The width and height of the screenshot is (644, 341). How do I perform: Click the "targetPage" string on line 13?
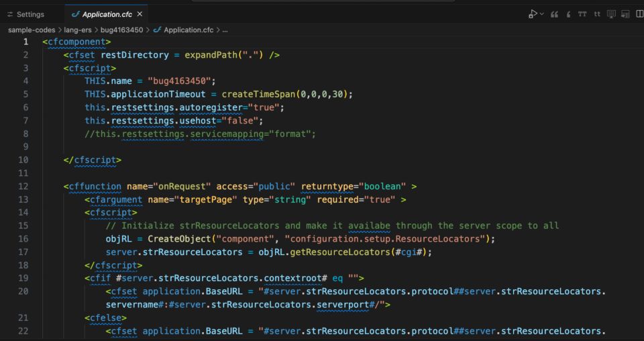tap(206, 199)
